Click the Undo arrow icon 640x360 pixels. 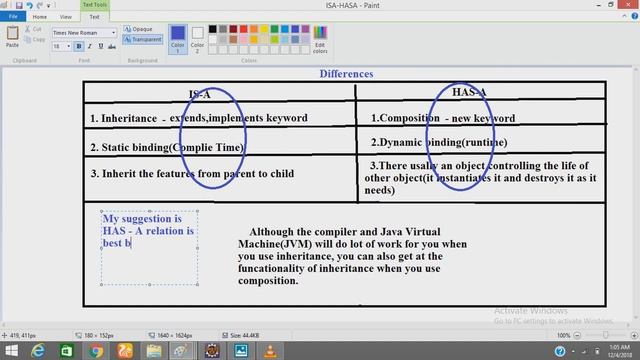pos(29,5)
